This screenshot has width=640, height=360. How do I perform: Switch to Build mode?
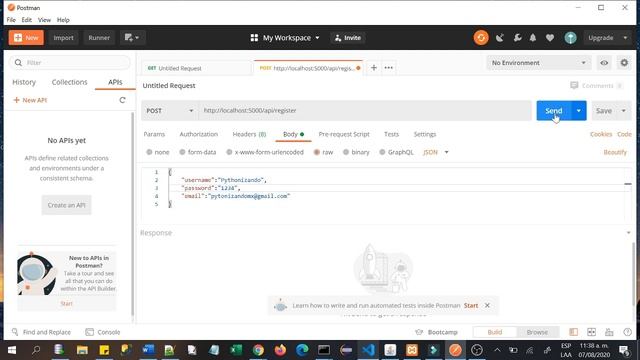click(x=495, y=332)
